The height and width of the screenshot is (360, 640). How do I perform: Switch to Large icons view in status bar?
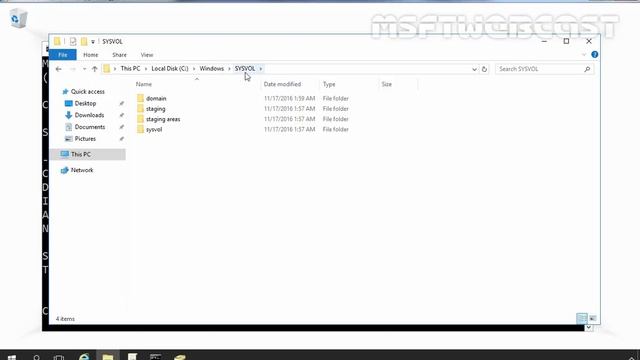(593, 318)
